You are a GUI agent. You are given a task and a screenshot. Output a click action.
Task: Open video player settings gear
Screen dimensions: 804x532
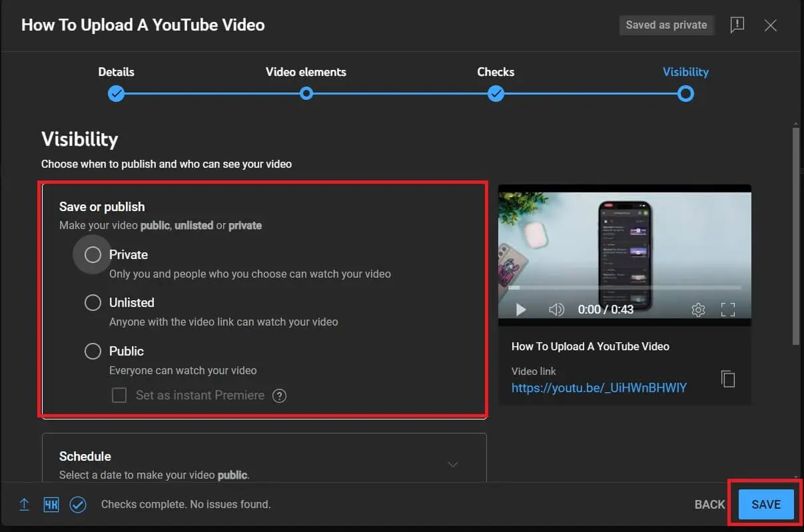coord(698,309)
